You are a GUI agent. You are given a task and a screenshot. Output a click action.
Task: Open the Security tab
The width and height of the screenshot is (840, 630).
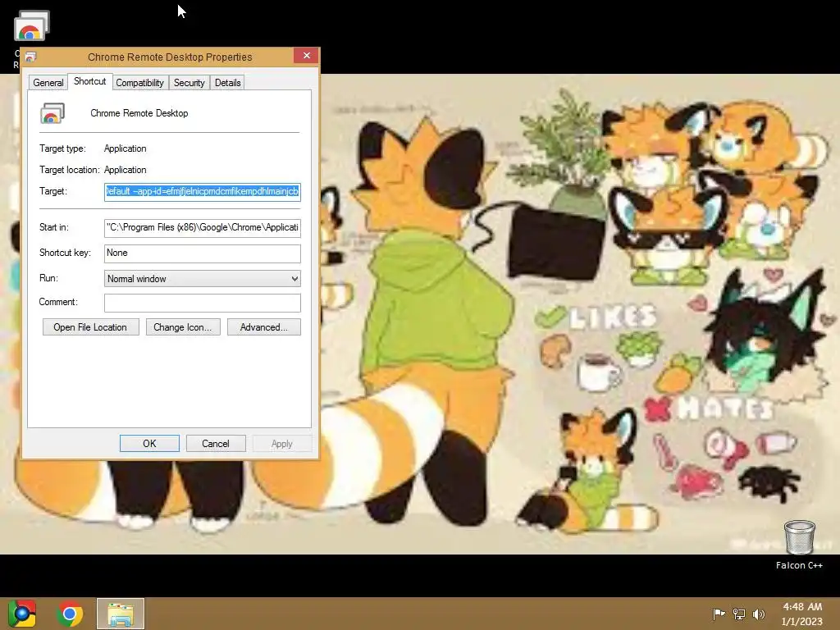click(x=189, y=83)
